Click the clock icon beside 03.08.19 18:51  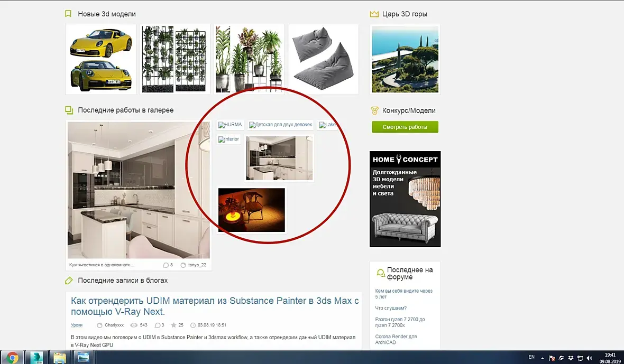(x=193, y=325)
